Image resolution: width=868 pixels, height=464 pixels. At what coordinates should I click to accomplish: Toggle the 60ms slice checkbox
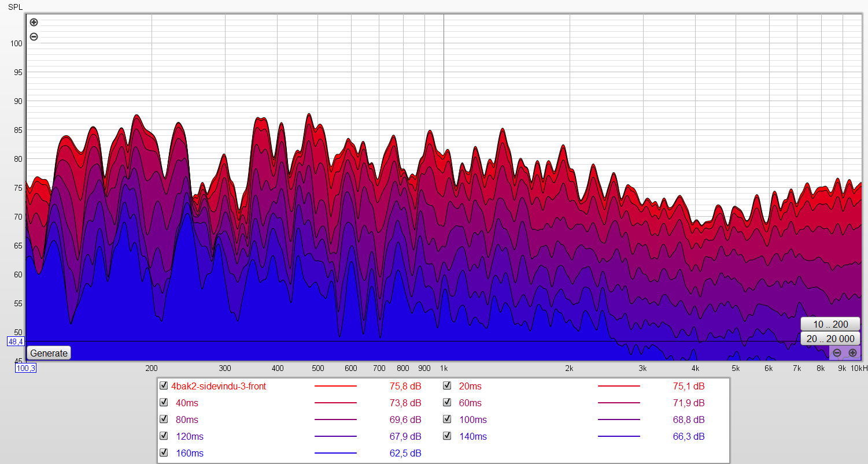pyautogui.click(x=447, y=403)
